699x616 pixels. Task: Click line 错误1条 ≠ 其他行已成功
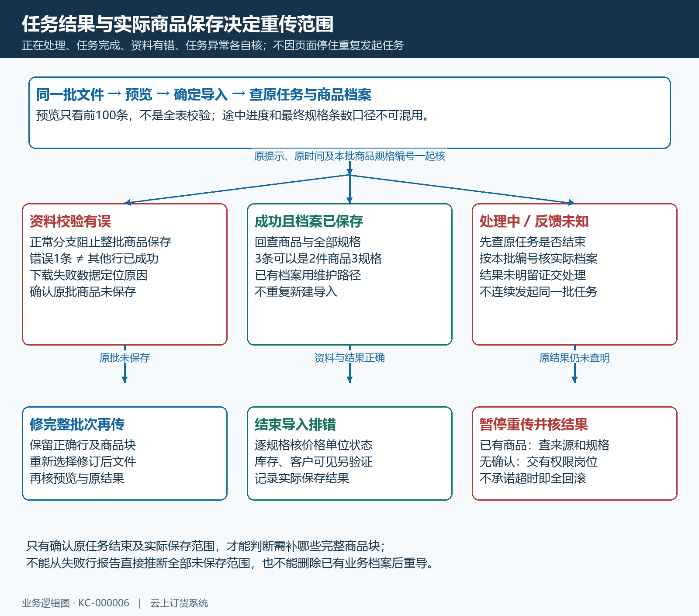coord(94,259)
